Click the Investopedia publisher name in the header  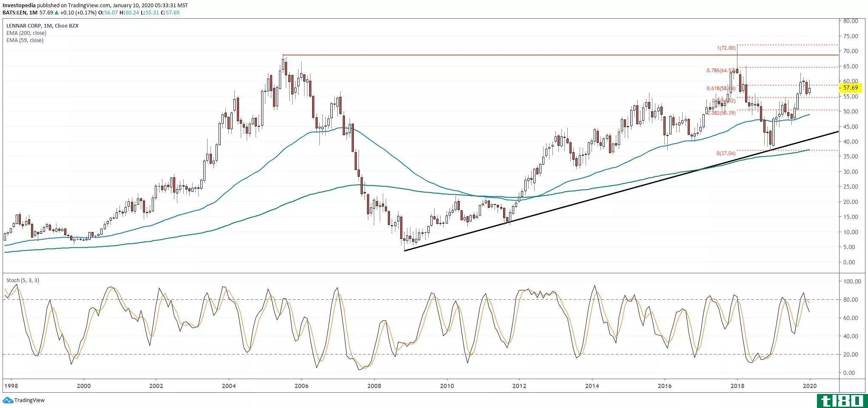(19, 6)
